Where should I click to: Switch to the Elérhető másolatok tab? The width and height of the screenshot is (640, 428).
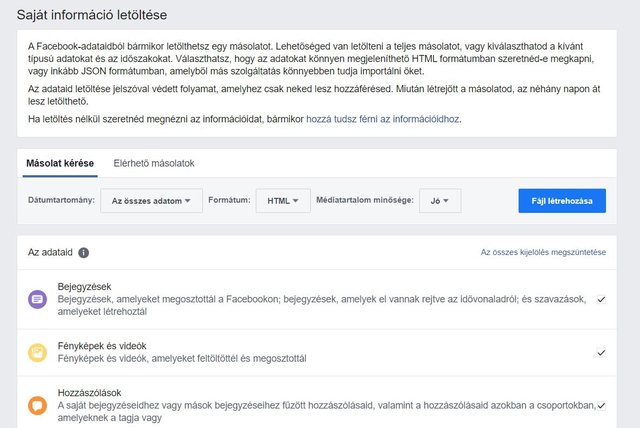click(x=154, y=163)
